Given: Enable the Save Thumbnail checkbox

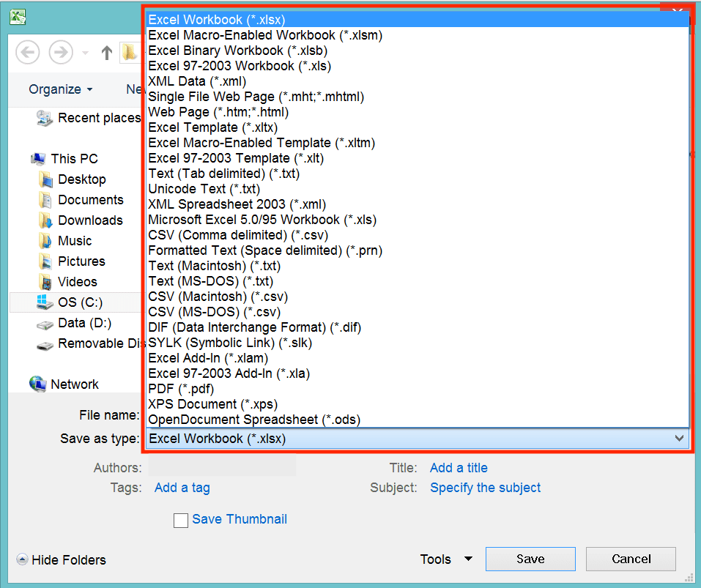Looking at the screenshot, I should point(181,521).
